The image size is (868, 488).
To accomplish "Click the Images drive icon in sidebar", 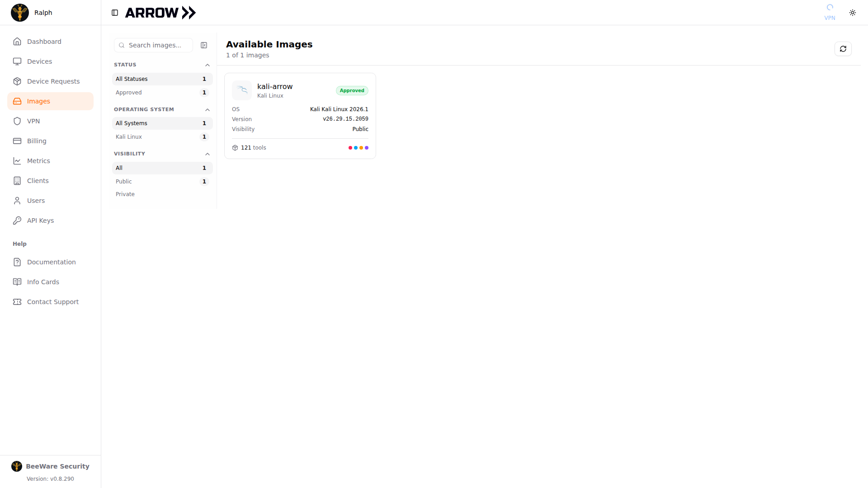I will [17, 101].
